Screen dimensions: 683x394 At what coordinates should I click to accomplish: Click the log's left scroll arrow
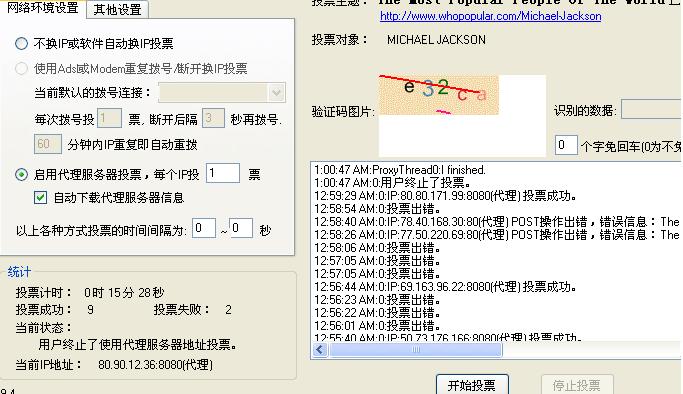320,350
